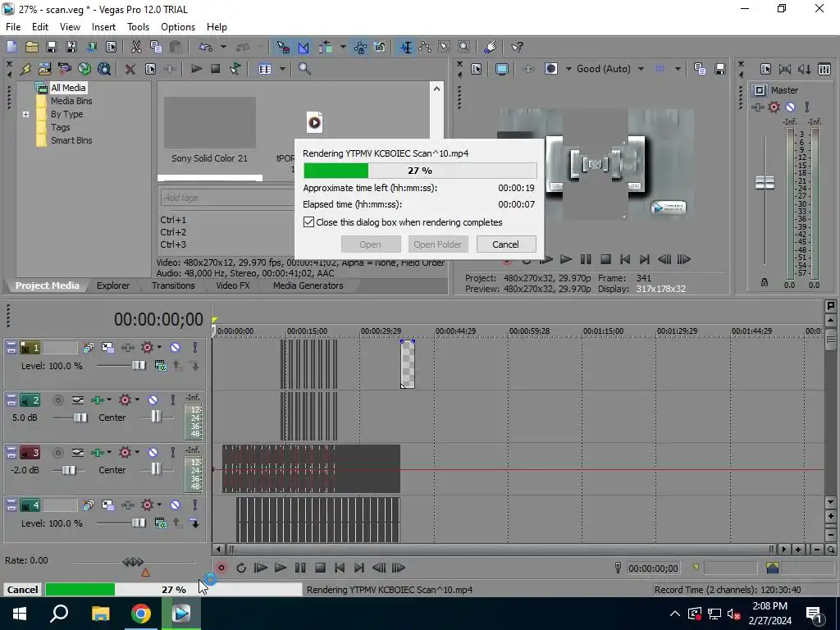Open the Tools menu
This screenshot has height=630, width=840.
pos(138,27)
